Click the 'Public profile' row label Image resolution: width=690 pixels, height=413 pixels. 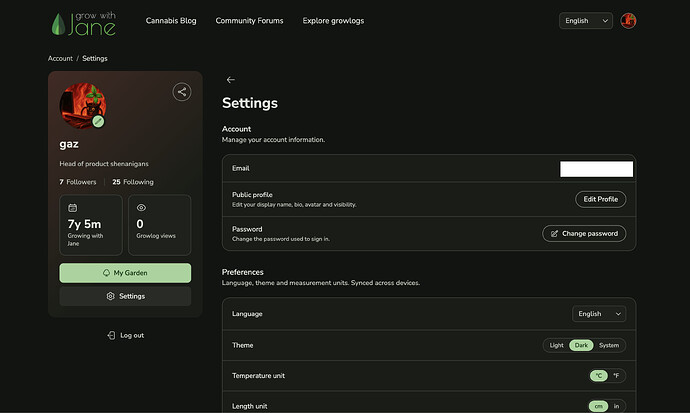point(252,194)
